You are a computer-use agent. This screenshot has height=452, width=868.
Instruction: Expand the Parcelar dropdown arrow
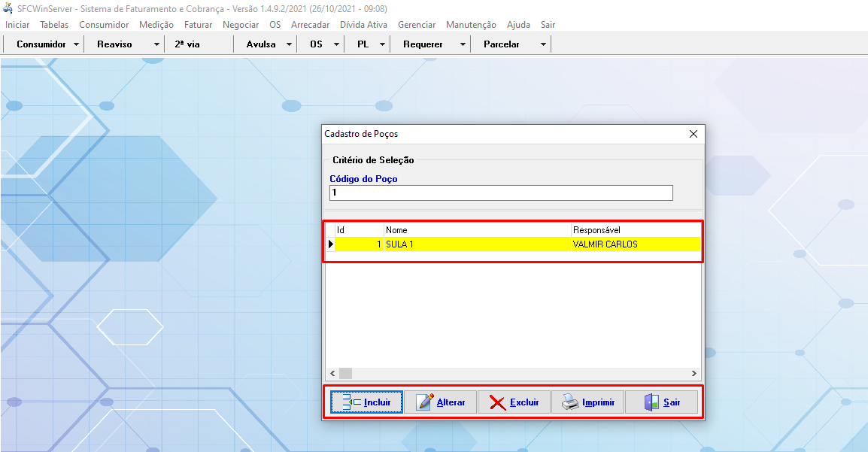click(543, 44)
